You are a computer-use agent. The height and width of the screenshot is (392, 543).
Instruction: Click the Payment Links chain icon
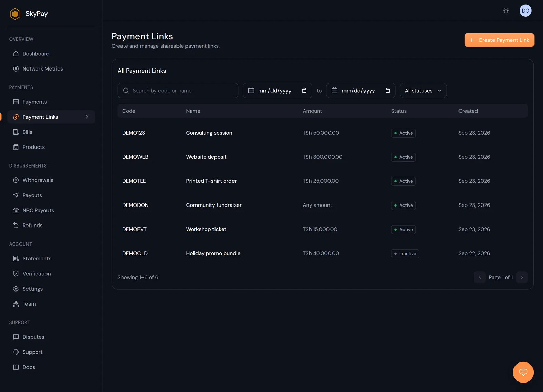[x=16, y=117]
